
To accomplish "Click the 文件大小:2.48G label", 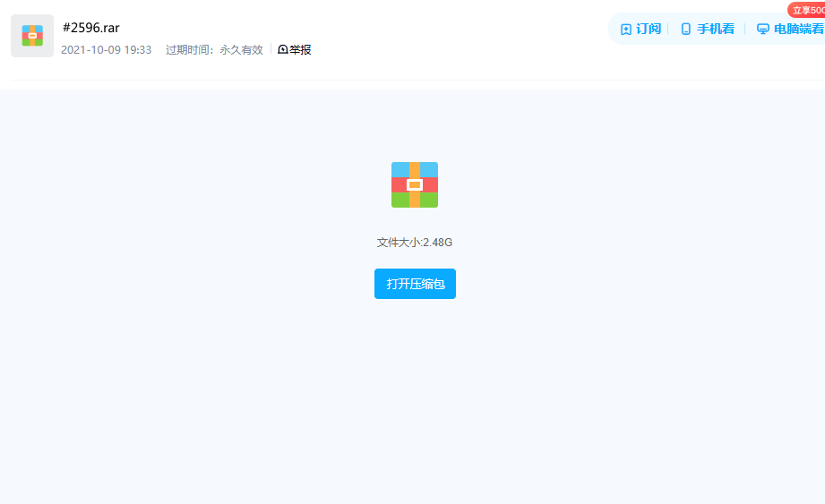I will click(x=415, y=243).
